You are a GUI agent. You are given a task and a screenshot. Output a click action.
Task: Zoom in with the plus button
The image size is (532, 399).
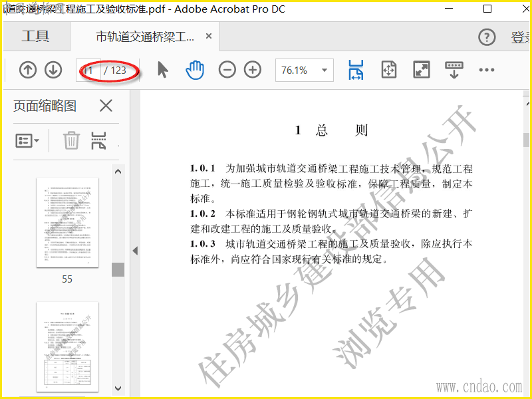pyautogui.click(x=253, y=70)
